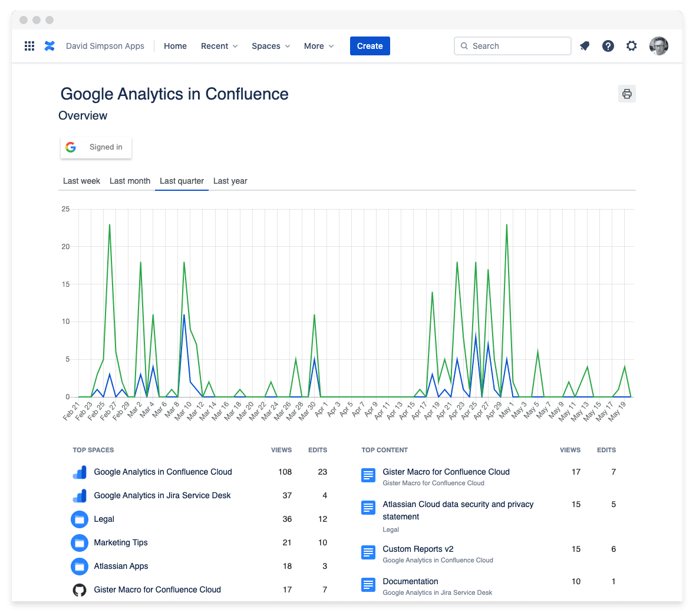This screenshot has height=616, width=696.
Task: Click the Atlassian Apps space icon
Action: 80,567
